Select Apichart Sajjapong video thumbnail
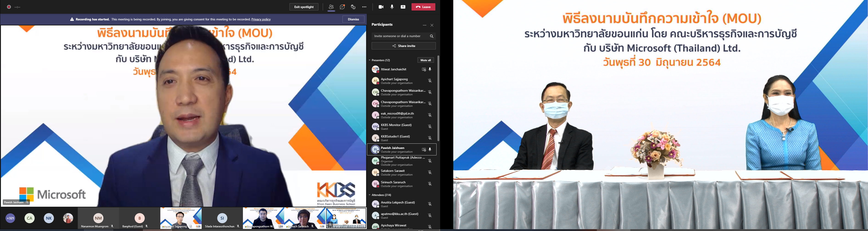 [181, 218]
